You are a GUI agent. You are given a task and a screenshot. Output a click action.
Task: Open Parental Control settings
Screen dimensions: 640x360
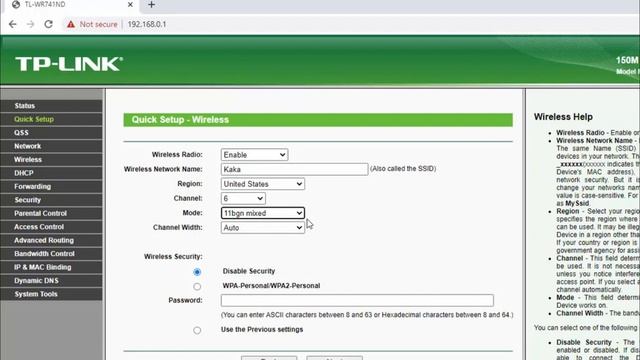pyautogui.click(x=51, y=213)
